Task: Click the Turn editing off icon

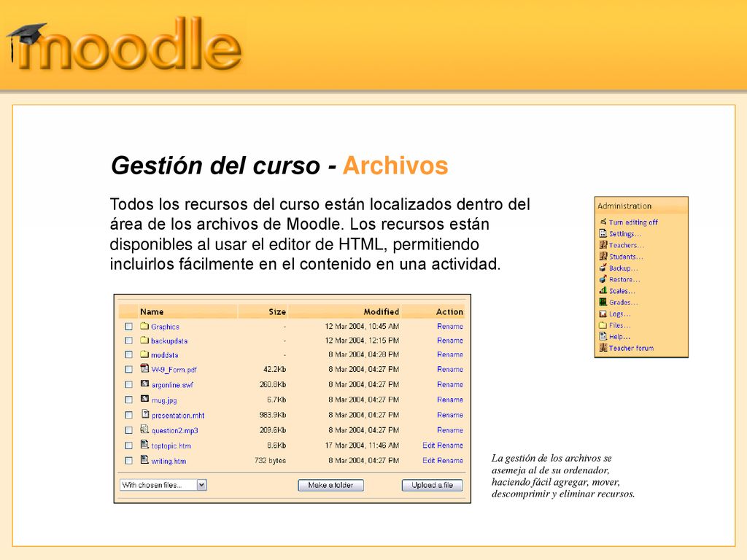Action: click(603, 222)
